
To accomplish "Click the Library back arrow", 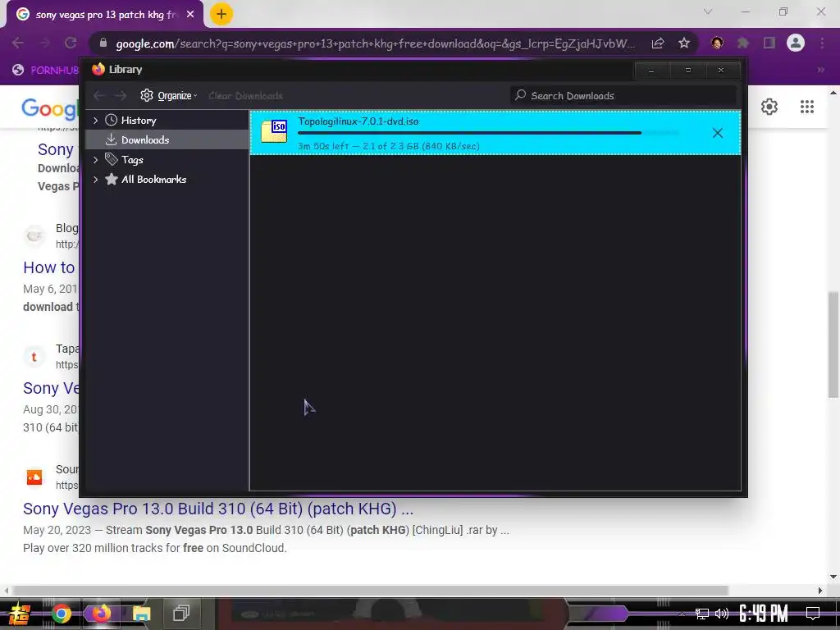I will (x=98, y=96).
